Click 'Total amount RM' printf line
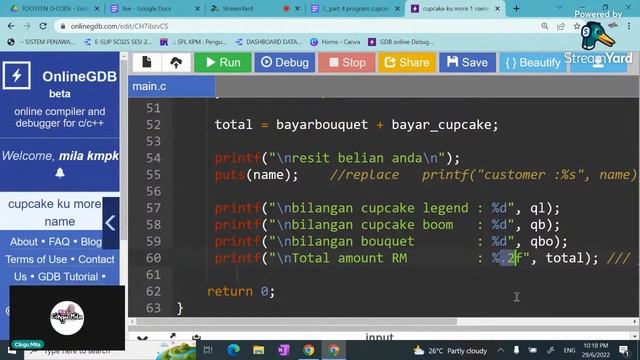 [407, 258]
